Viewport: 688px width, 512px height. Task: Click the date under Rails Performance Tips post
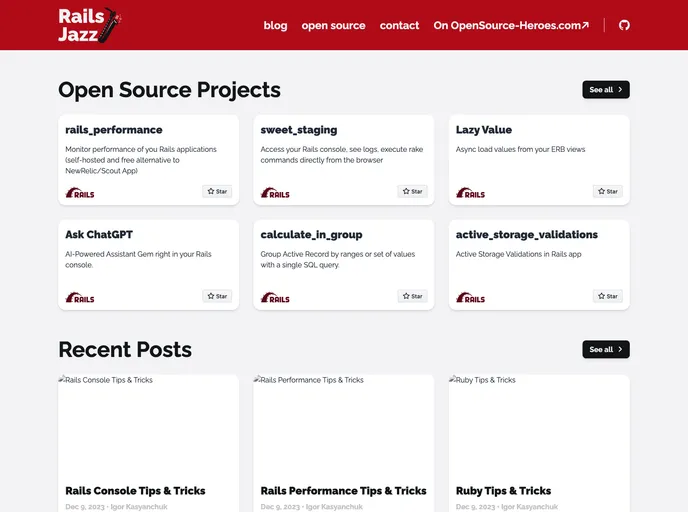280,507
